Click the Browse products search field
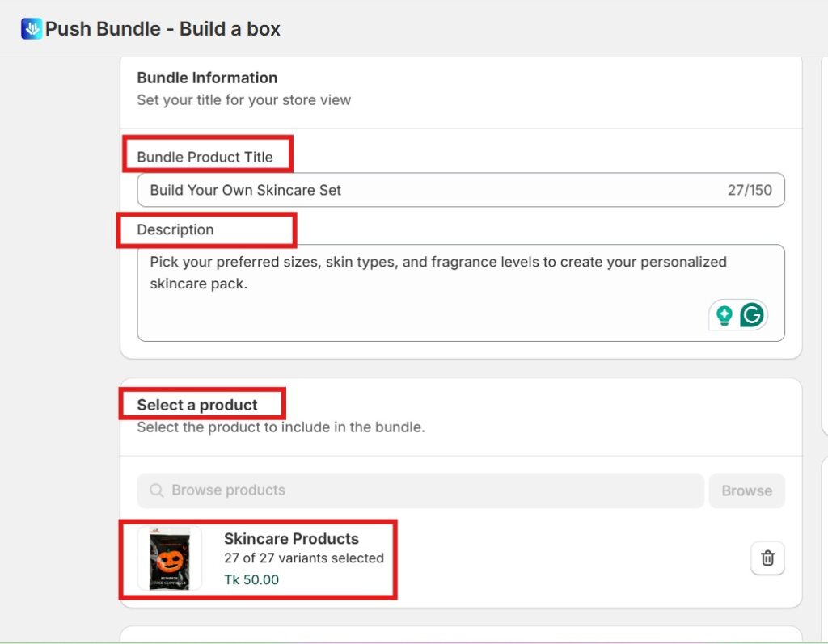The height and width of the screenshot is (644, 828). tap(364, 490)
